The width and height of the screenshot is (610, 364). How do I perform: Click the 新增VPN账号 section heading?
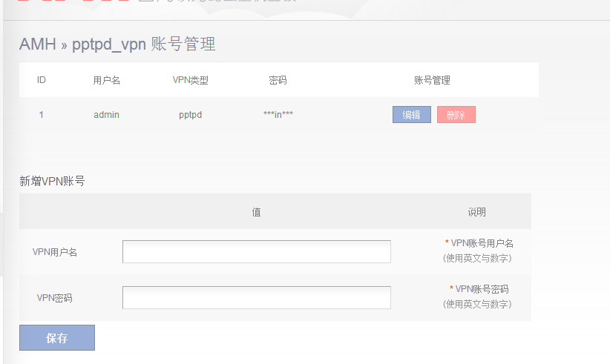pos(52,181)
